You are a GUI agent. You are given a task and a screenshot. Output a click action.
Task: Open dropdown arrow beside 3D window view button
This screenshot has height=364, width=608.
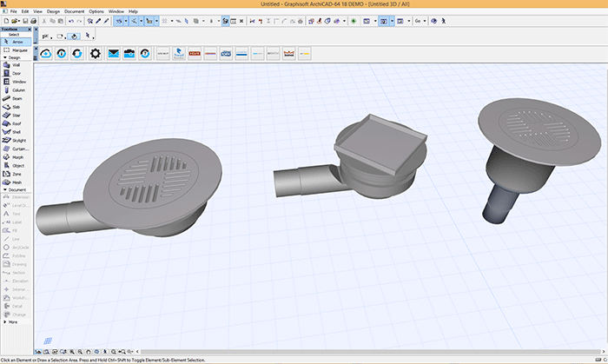click(x=392, y=21)
